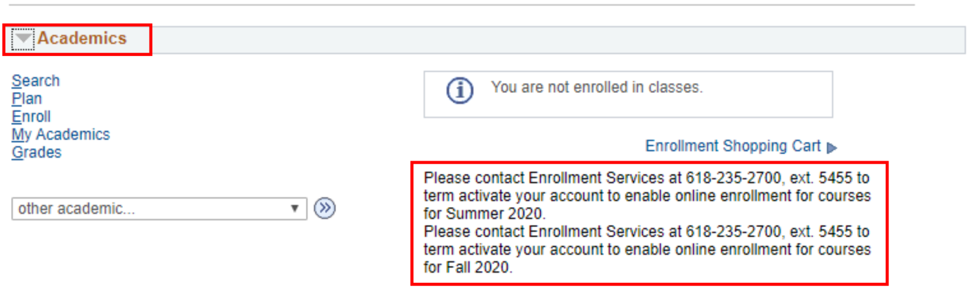Screen dimensions: 980x288
Task: Open the Search link
Action: tap(36, 80)
